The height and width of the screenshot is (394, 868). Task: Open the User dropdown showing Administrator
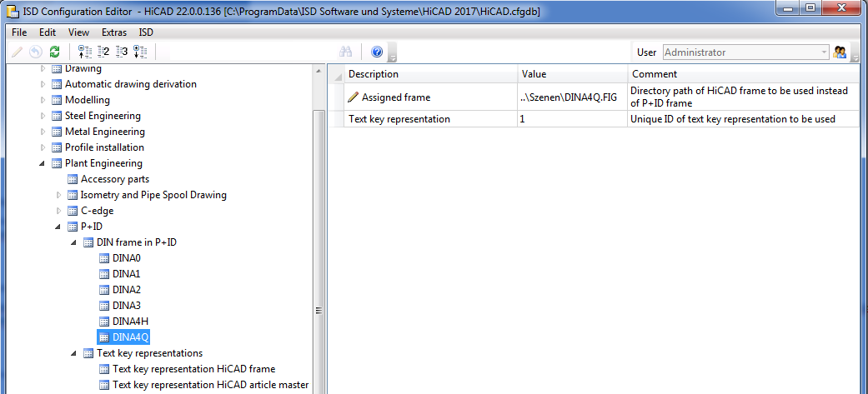[745, 52]
